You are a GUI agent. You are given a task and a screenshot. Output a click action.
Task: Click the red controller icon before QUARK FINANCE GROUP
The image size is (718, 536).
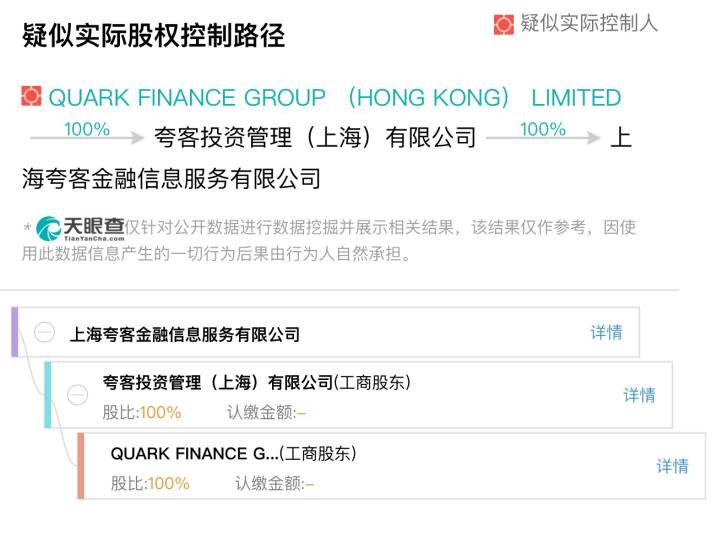click(x=32, y=97)
